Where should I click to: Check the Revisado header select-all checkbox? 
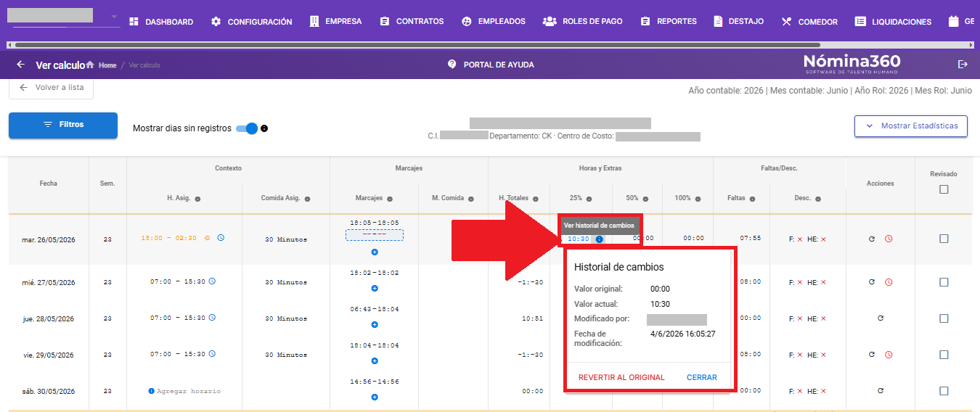944,189
